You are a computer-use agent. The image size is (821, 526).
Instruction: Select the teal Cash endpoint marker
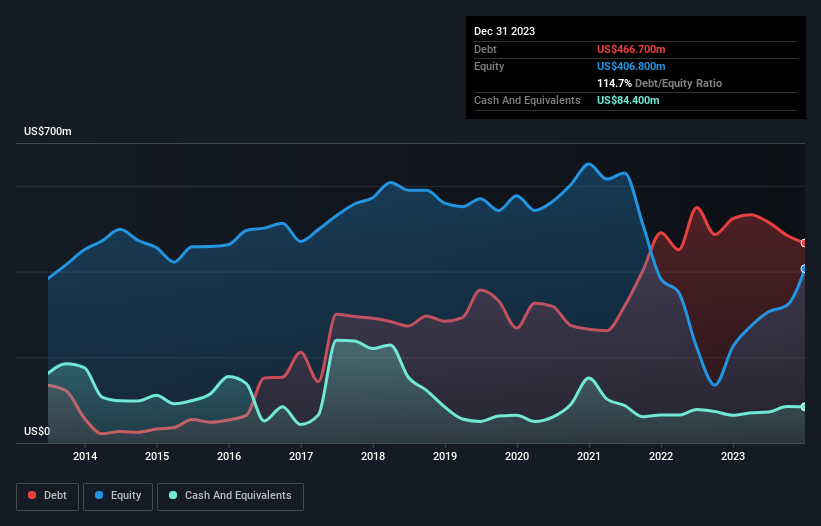tap(804, 407)
